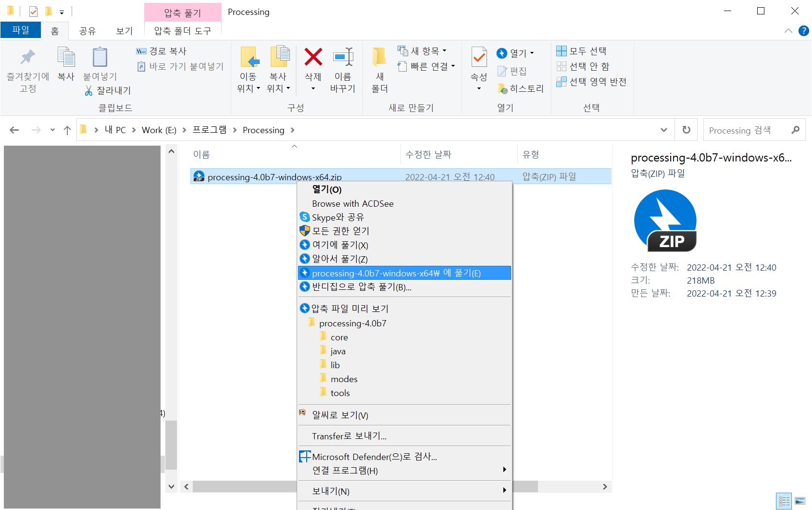Open recent locations dropdown arrow
Screen dimensions: 812x510
coord(52,130)
